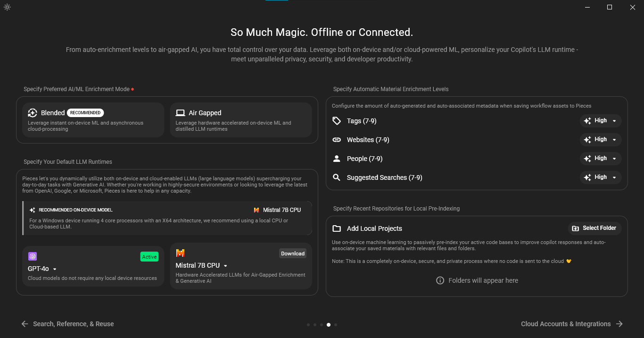Open the Tags enrichment level dropdown
The width and height of the screenshot is (644, 338).
601,121
